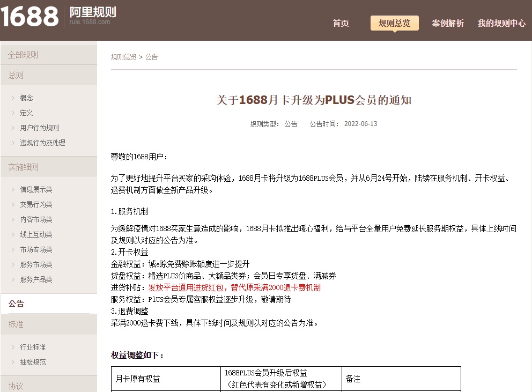Click the 月卡原有权益 table header cell
This screenshot has width=532, height=392.
tap(166, 379)
